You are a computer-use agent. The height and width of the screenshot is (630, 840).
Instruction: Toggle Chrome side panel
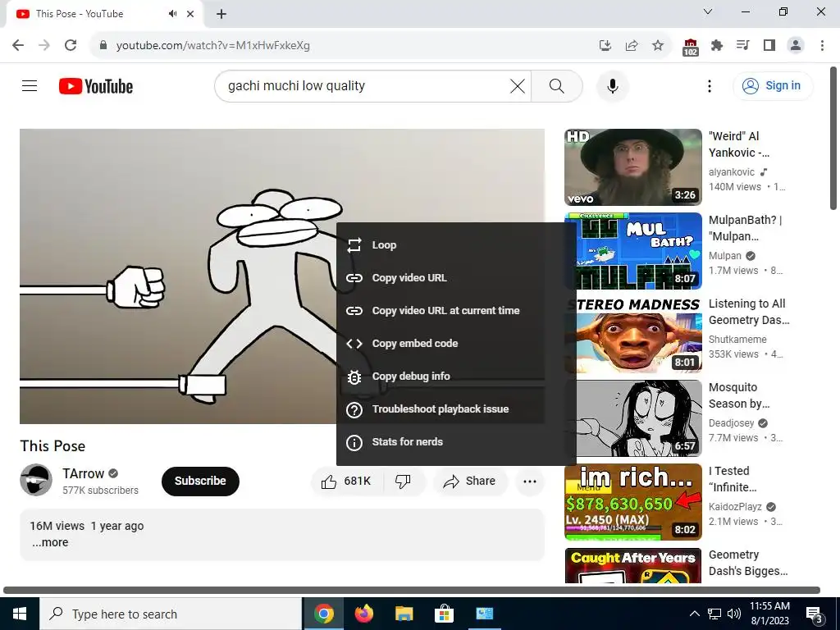(x=769, y=46)
